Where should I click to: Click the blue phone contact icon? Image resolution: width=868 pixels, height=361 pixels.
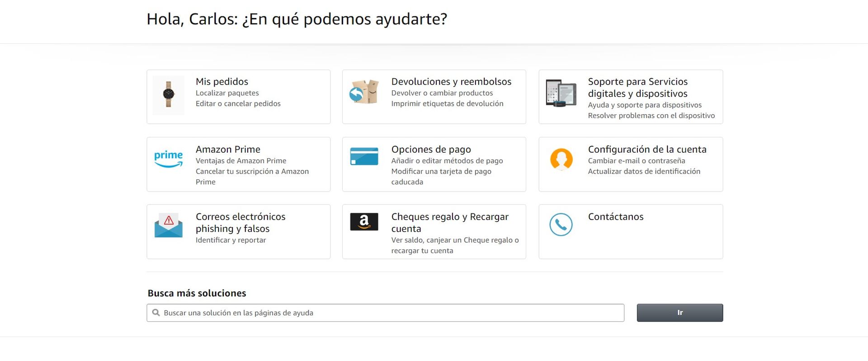(x=561, y=225)
